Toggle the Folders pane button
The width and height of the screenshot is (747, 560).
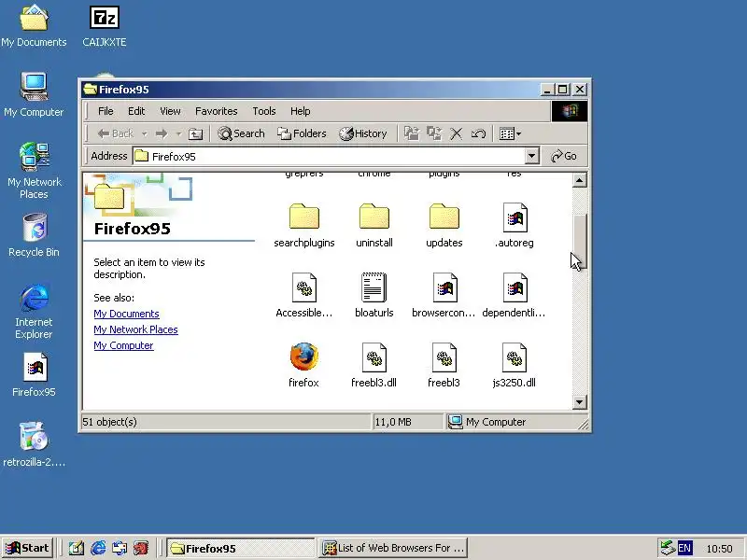coord(302,133)
